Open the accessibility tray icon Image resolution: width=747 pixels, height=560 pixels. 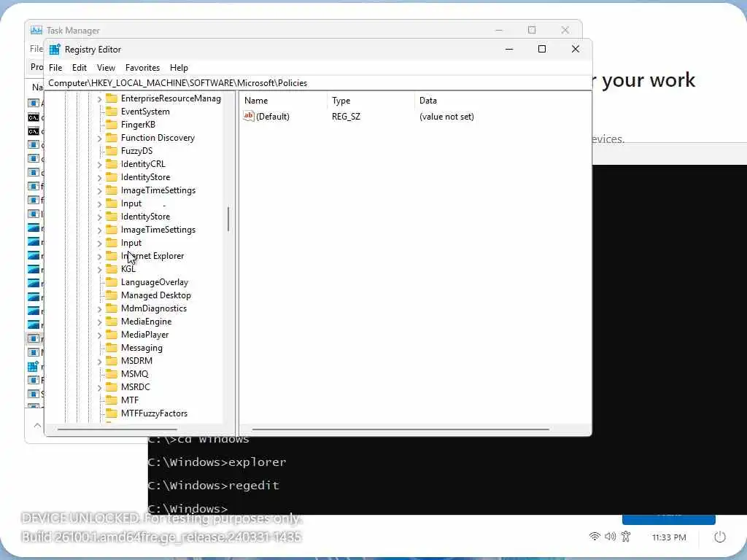coord(626,537)
